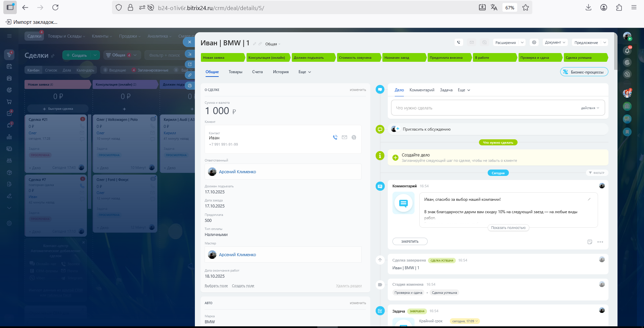Open the three-dots menu on the comment card
Viewport: 644px width, 328px height.
pos(600,242)
